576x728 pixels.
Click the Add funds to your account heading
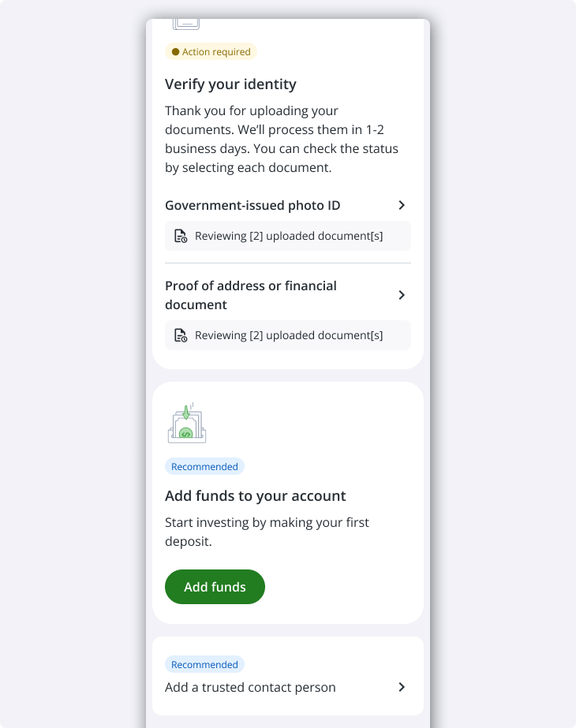[x=256, y=496]
